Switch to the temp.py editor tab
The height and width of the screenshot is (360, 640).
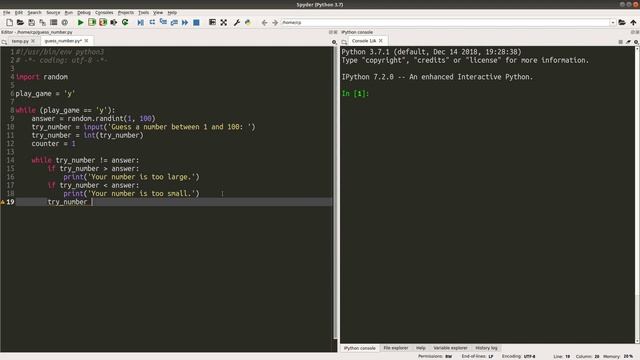20,41
